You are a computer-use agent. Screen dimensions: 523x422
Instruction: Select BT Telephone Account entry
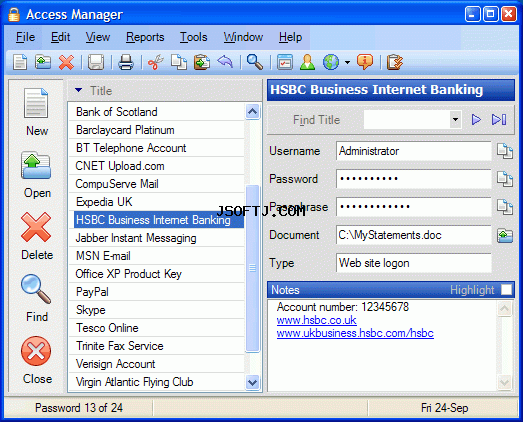(156, 148)
